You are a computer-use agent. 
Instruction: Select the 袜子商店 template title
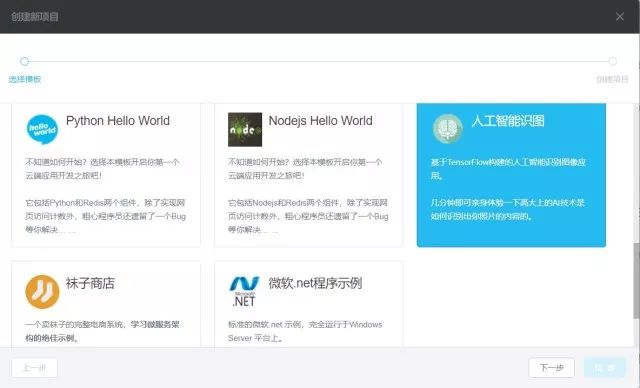91,283
